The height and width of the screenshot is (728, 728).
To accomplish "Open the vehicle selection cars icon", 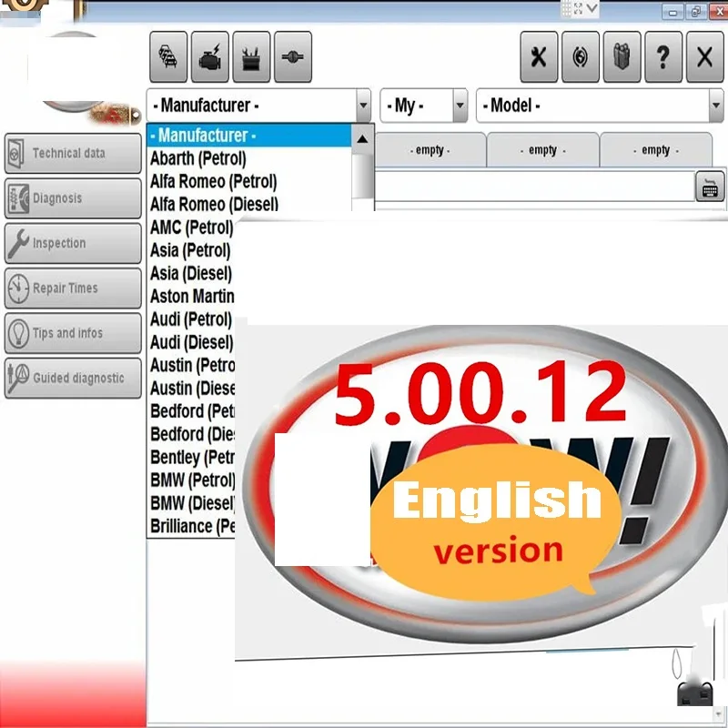I will coord(168,57).
